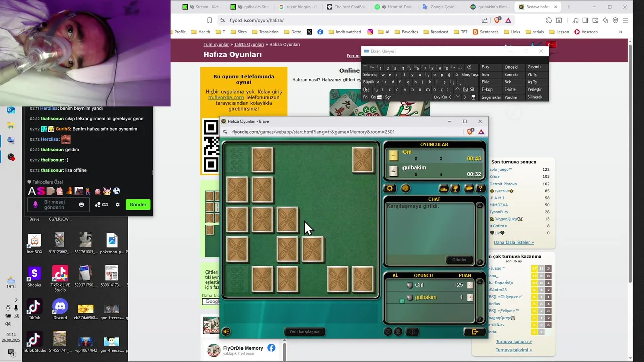Toggle Brave sidebar panel icon

[x=585, y=20]
